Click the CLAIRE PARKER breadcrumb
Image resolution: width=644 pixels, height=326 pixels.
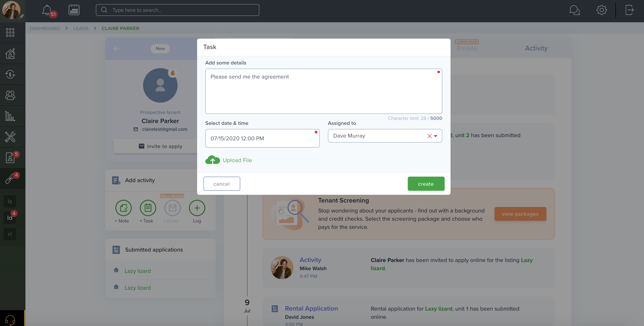[x=120, y=28]
